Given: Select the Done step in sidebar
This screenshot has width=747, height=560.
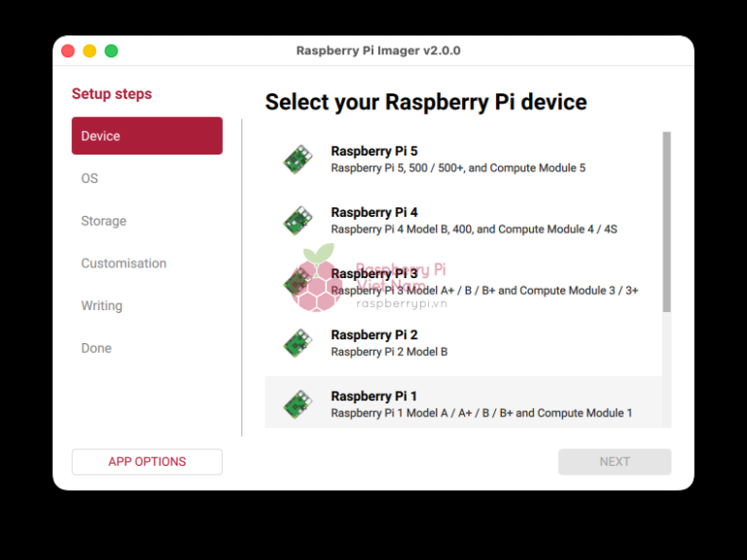Looking at the screenshot, I should pyautogui.click(x=96, y=348).
